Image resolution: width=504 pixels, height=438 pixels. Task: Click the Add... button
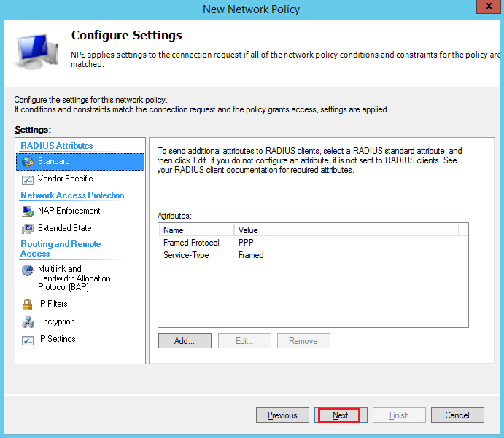[185, 340]
